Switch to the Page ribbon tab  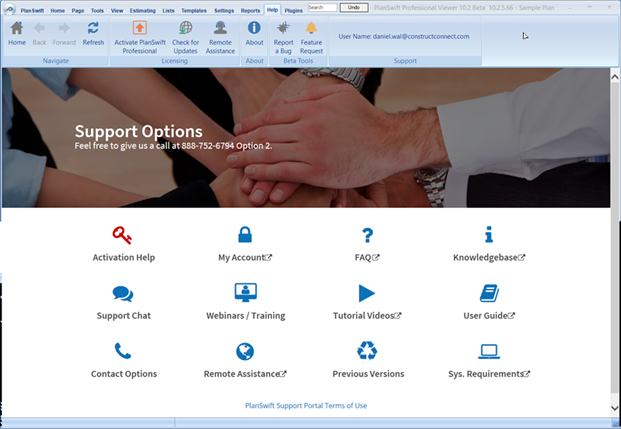(x=78, y=11)
